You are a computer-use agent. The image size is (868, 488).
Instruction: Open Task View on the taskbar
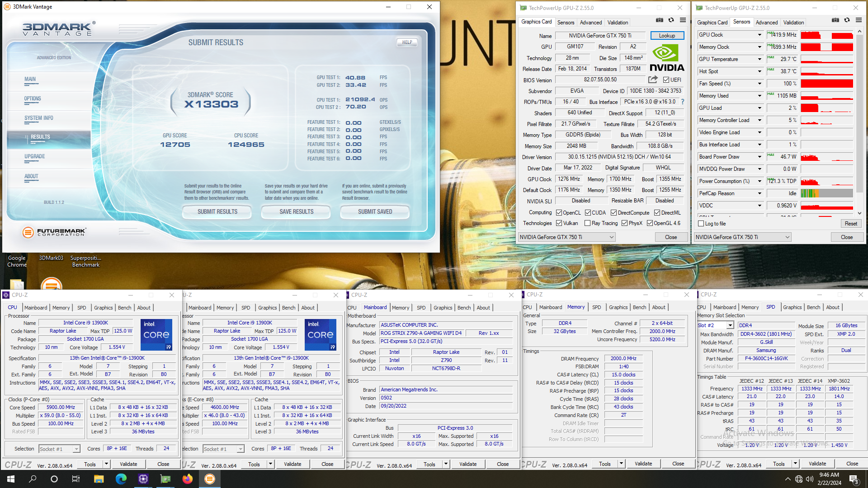pos(76,479)
